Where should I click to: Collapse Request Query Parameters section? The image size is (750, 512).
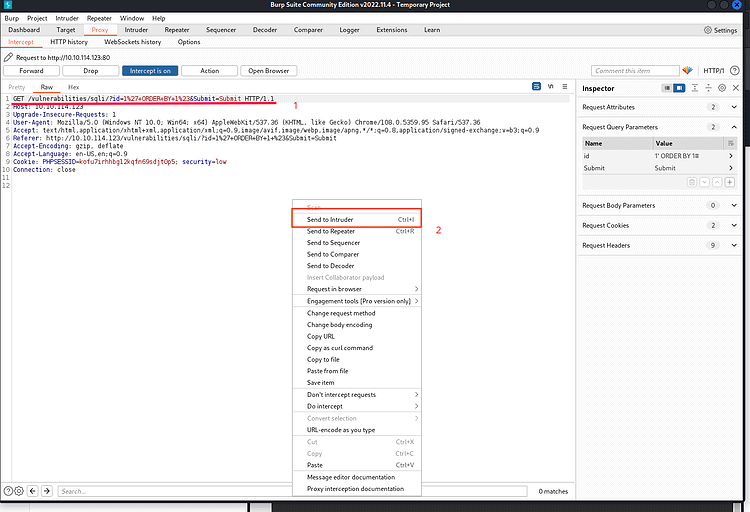pos(734,127)
